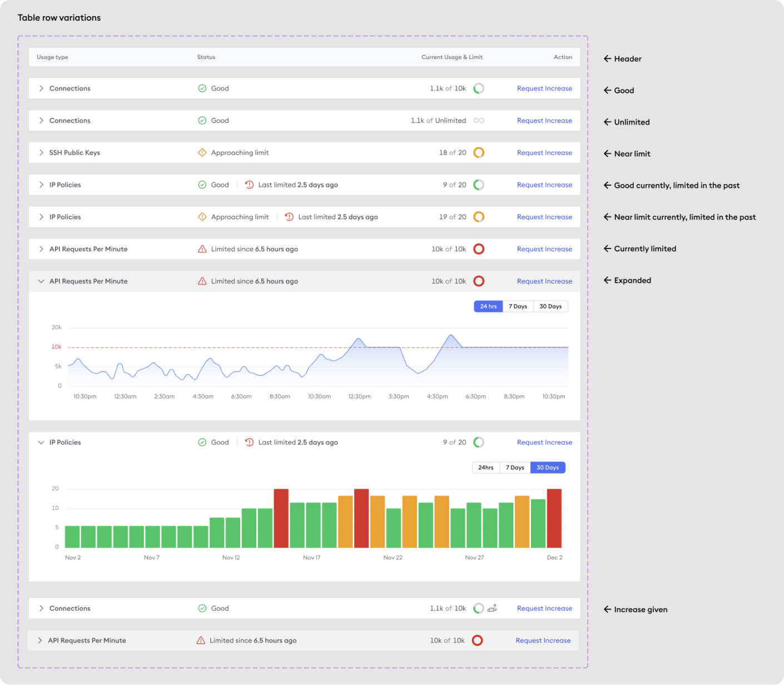The image size is (784, 685).
Task: Click the tall red bar at Dec 2
Action: 554,518
